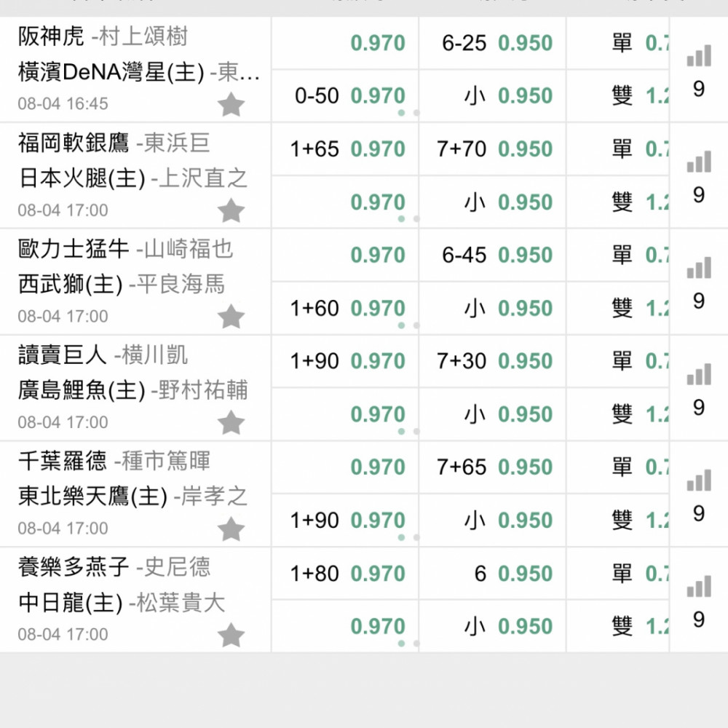The height and width of the screenshot is (728, 728).
Task: Select 小 0.950 in 阪神虎 match
Action: pos(492,96)
